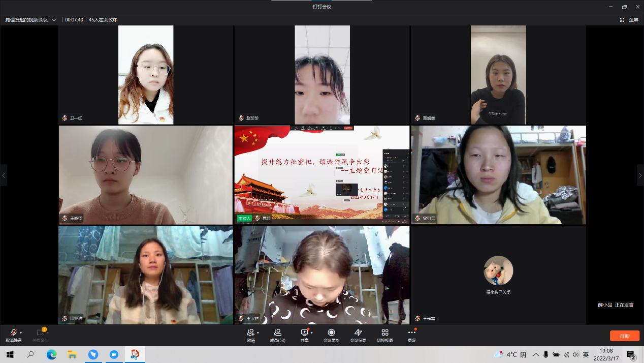Click the 共享 screen share icon

click(304, 335)
